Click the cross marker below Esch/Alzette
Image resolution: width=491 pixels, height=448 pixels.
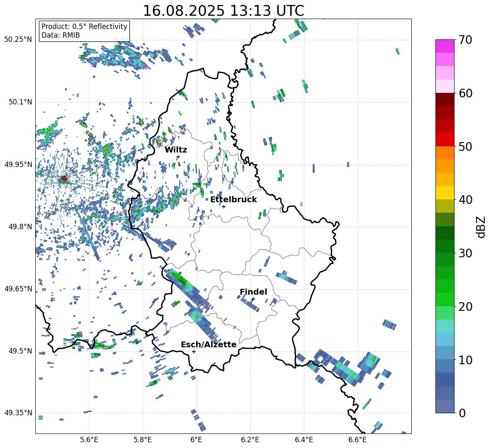coord(194,351)
